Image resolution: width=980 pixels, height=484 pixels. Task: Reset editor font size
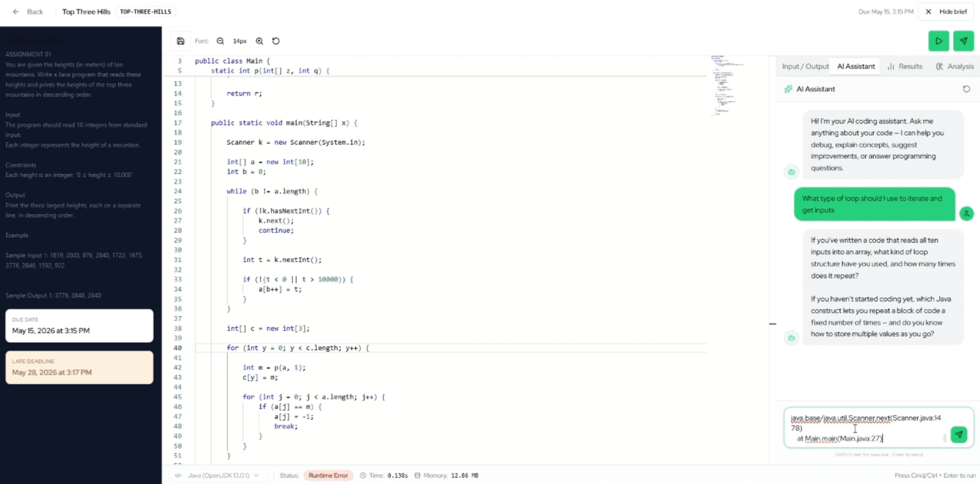276,41
